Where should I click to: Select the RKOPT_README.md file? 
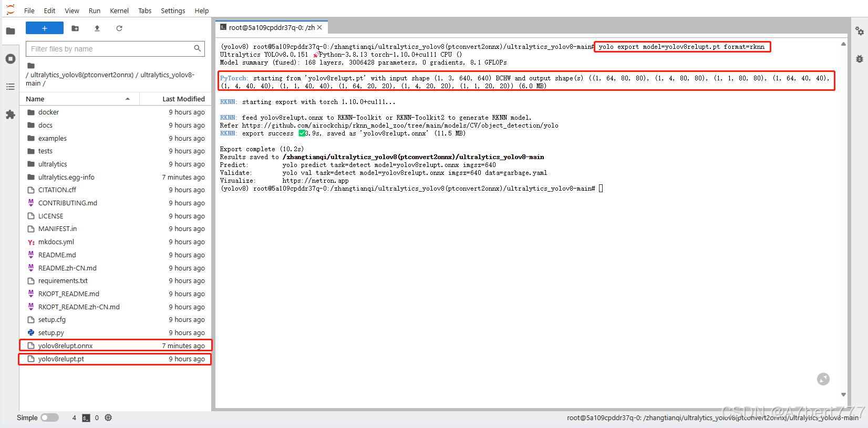point(116,294)
